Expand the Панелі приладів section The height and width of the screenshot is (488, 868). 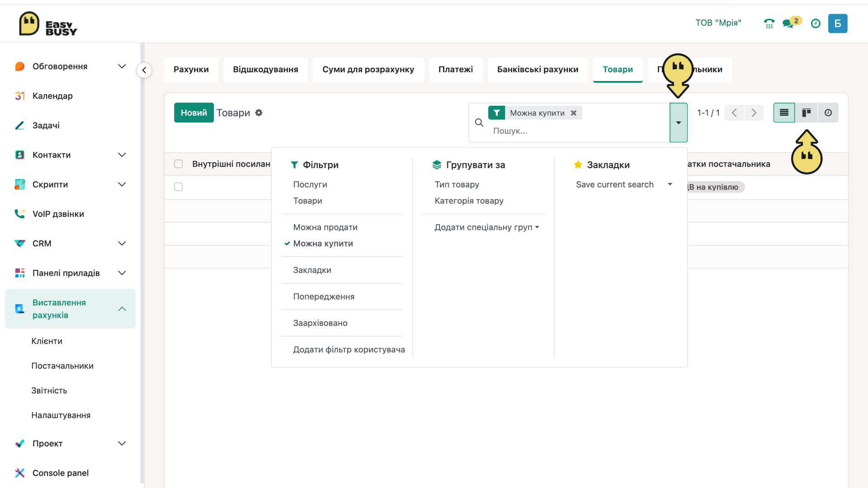122,273
